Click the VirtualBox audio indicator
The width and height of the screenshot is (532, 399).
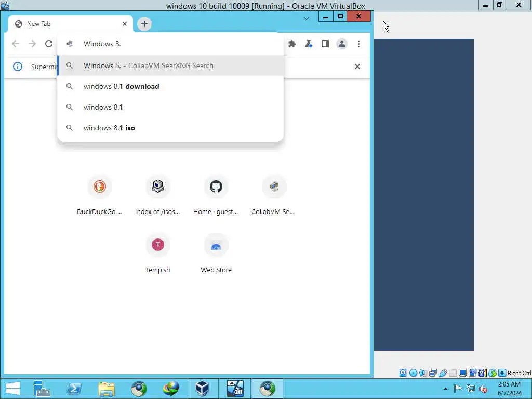pyautogui.click(x=423, y=373)
